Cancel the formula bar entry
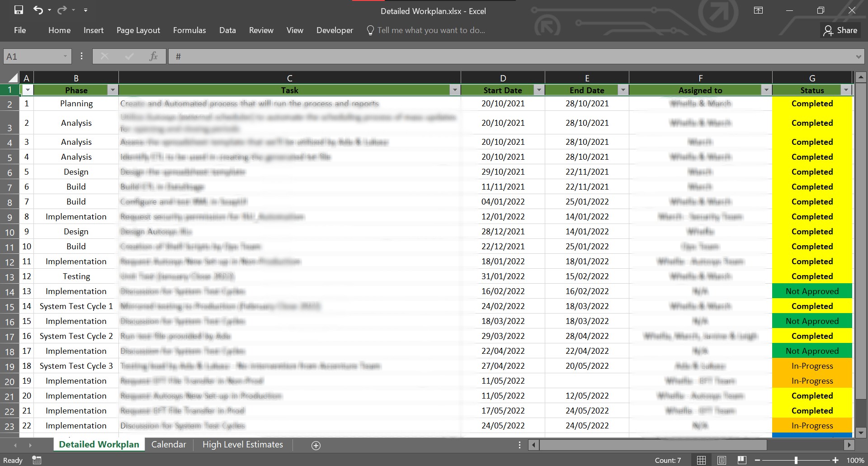 [x=104, y=57]
